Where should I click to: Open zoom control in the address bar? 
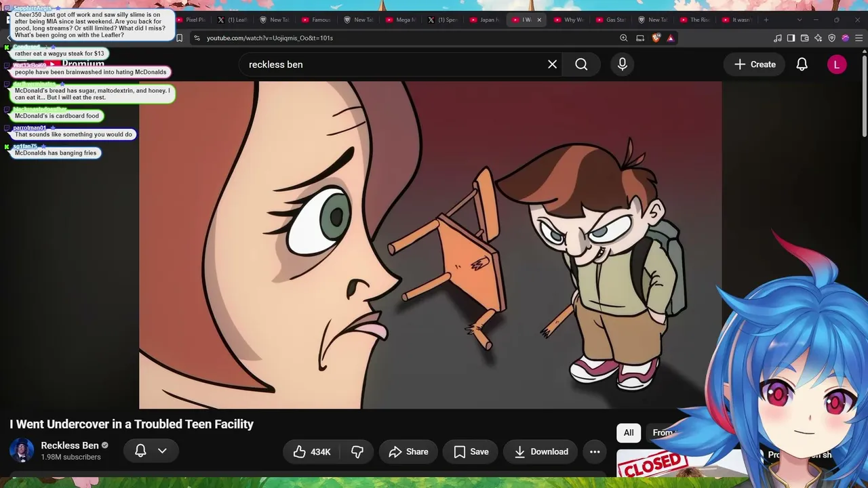623,38
